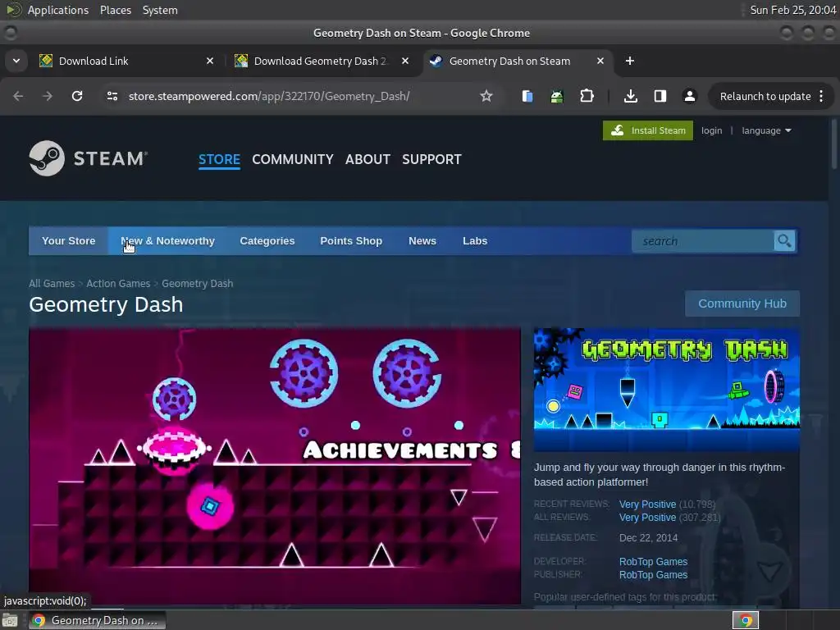Image resolution: width=840 pixels, height=630 pixels.
Task: Open the All Games breadcrumb link
Action: point(52,283)
